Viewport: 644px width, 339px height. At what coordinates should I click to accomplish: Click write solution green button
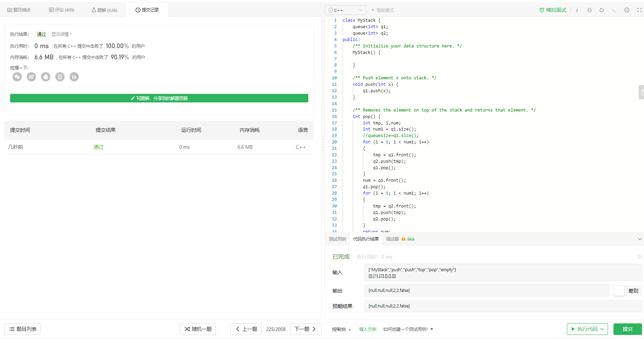[159, 98]
